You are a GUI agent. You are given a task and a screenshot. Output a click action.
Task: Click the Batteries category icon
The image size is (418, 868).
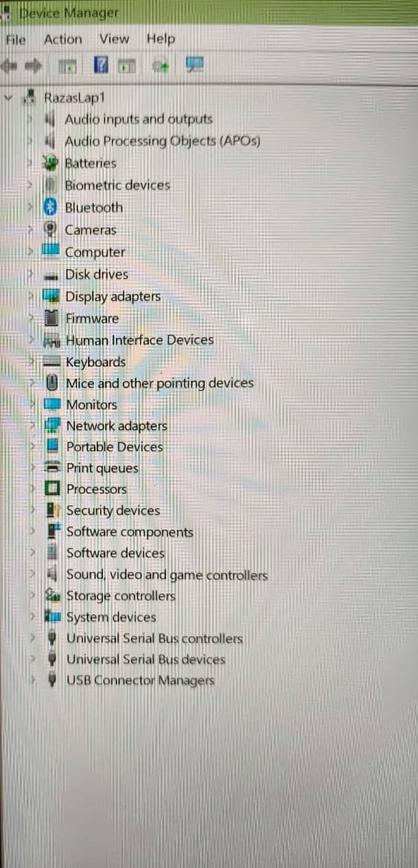50,163
